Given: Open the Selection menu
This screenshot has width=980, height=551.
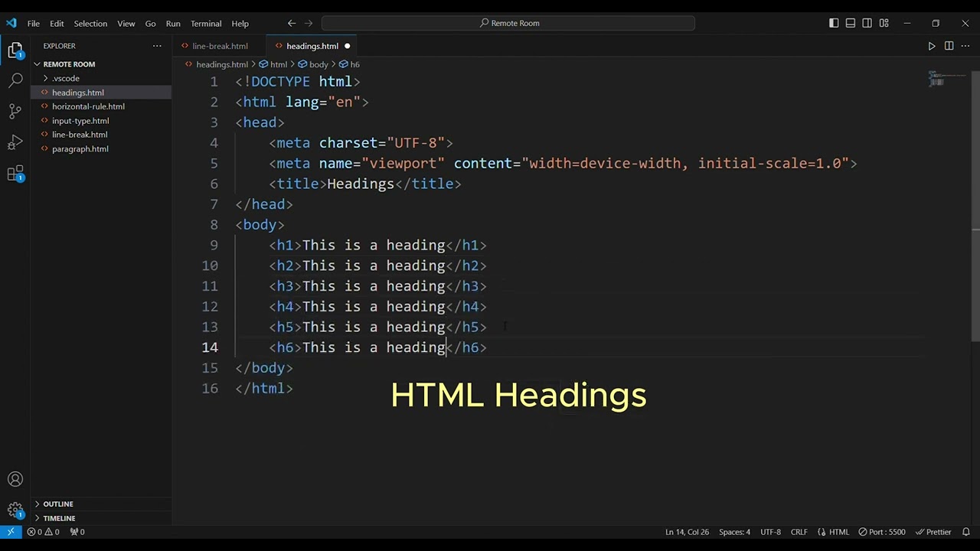Looking at the screenshot, I should pos(90,23).
